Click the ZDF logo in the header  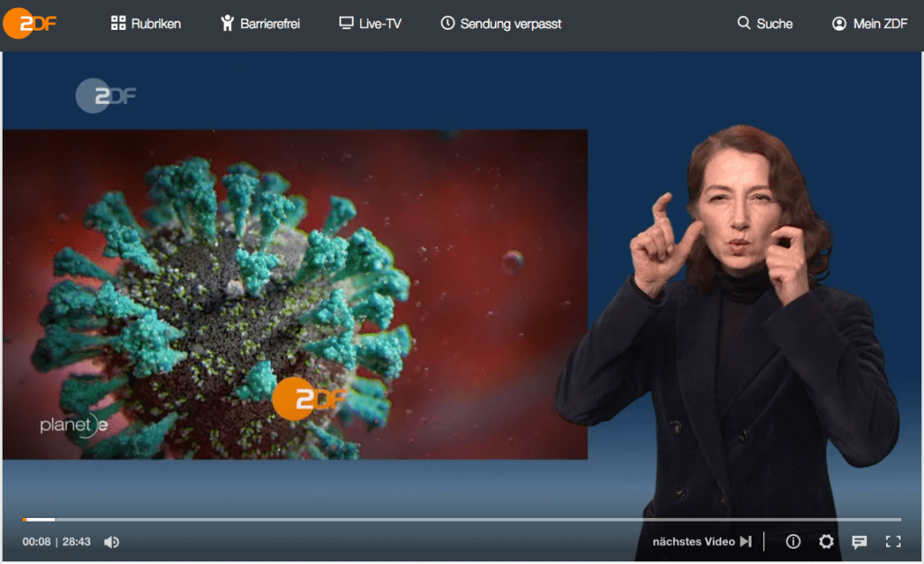(30, 23)
